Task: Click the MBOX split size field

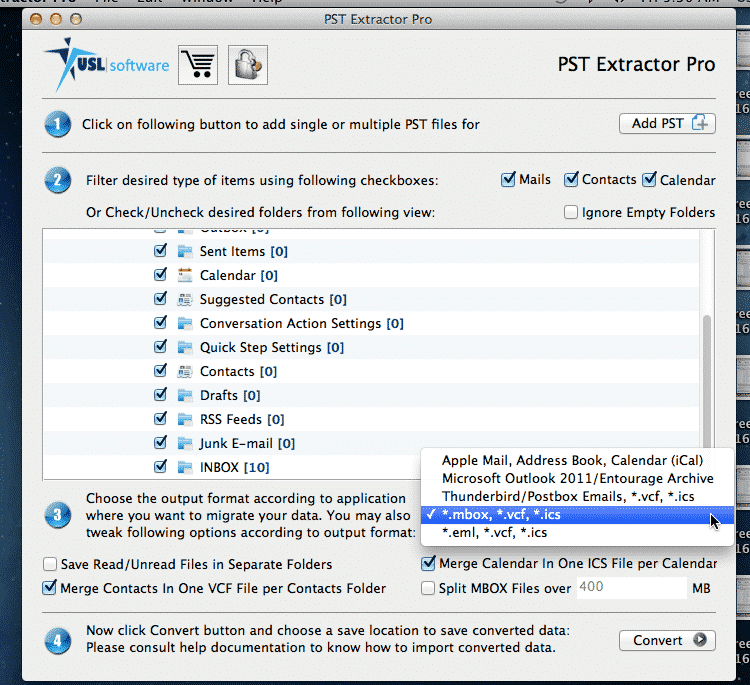Action: [631, 587]
